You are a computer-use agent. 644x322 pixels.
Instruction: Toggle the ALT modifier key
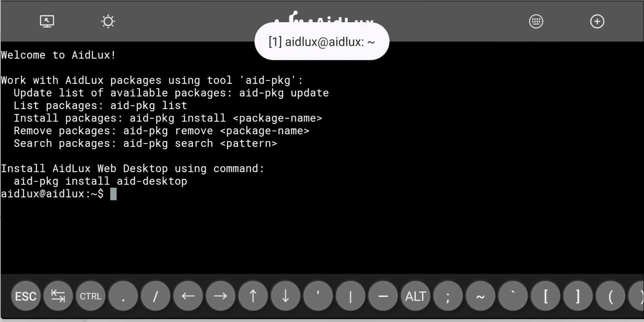click(415, 296)
